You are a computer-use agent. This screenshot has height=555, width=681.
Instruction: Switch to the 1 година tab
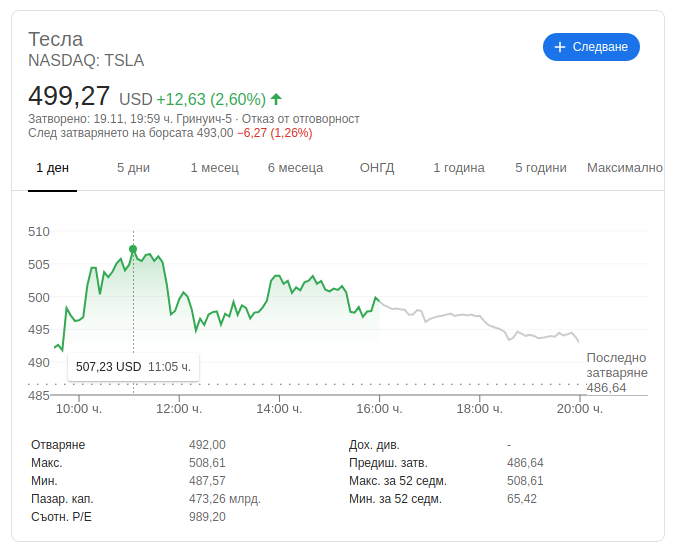(459, 168)
